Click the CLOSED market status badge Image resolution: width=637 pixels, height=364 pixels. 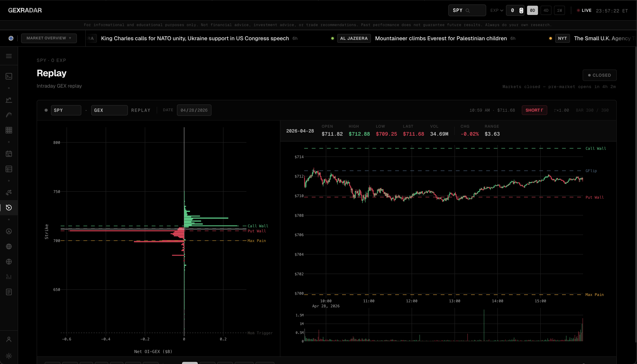tap(600, 75)
